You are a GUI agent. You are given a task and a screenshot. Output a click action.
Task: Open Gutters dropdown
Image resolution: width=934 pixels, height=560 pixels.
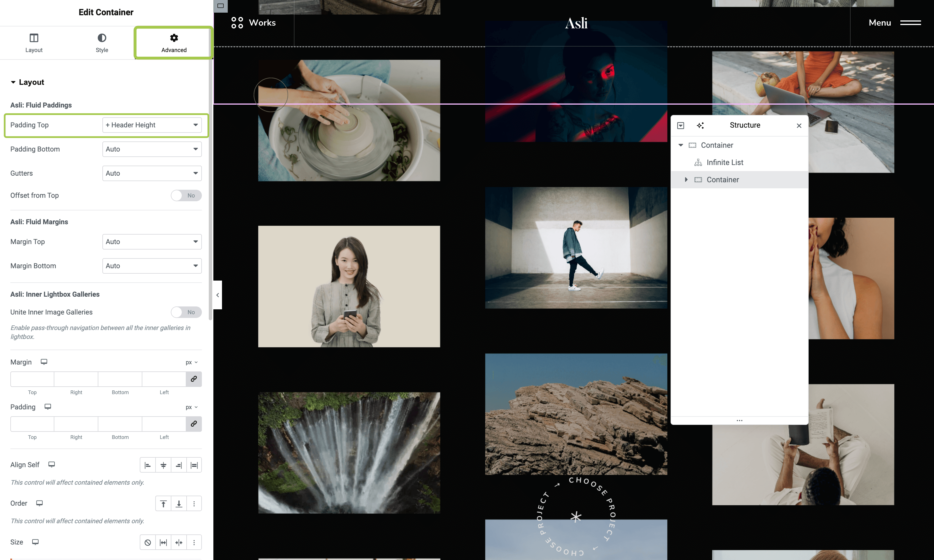coord(152,173)
